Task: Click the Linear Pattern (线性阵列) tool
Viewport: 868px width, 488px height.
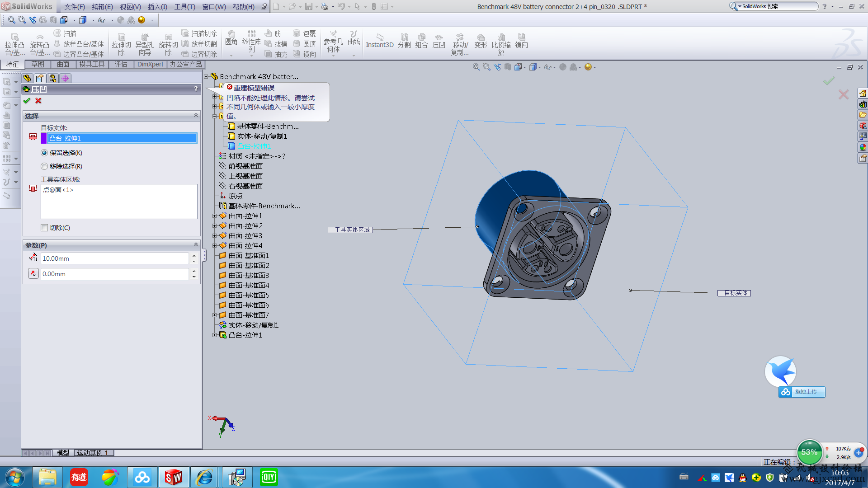Action: [251, 42]
